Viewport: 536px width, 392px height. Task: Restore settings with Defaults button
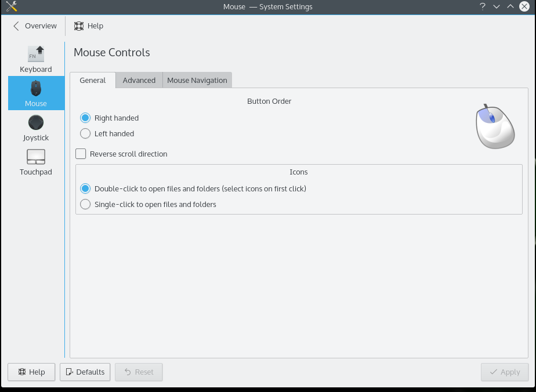[x=85, y=372]
